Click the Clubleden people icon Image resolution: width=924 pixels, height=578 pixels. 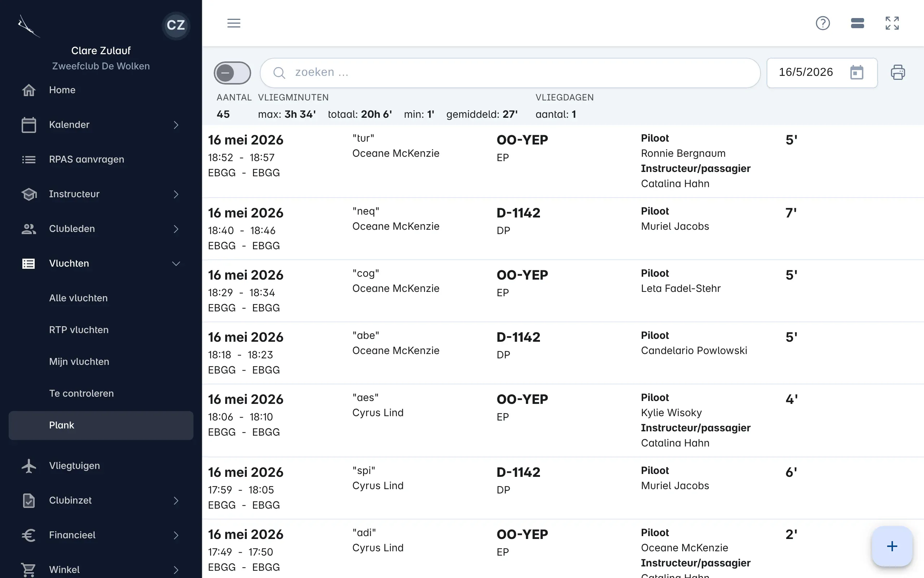29,229
